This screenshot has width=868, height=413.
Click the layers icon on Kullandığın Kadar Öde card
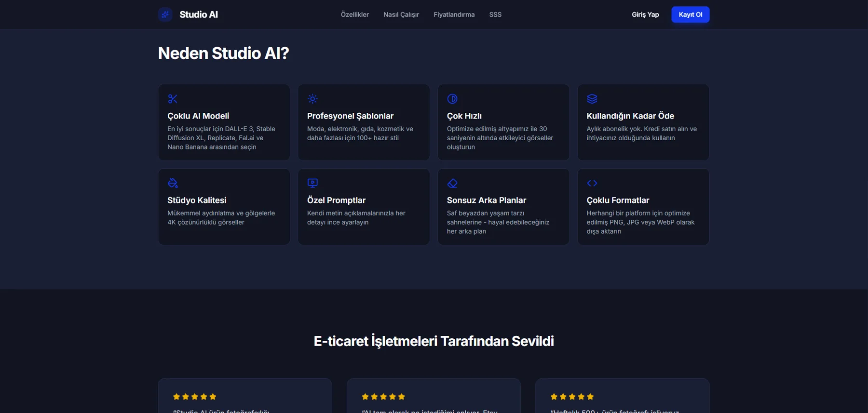pyautogui.click(x=592, y=99)
